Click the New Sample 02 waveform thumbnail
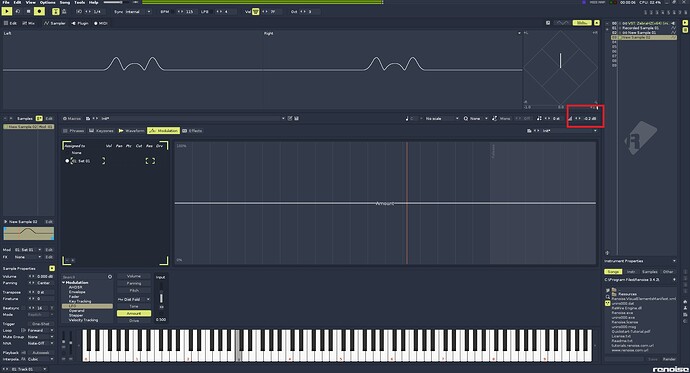690x373 pixels. (x=29, y=233)
